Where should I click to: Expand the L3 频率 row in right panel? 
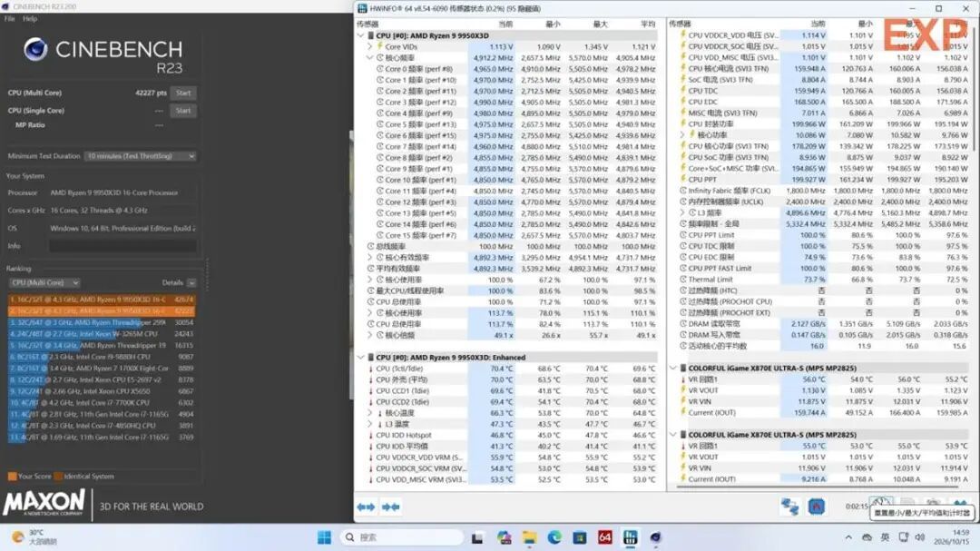[x=681, y=212]
